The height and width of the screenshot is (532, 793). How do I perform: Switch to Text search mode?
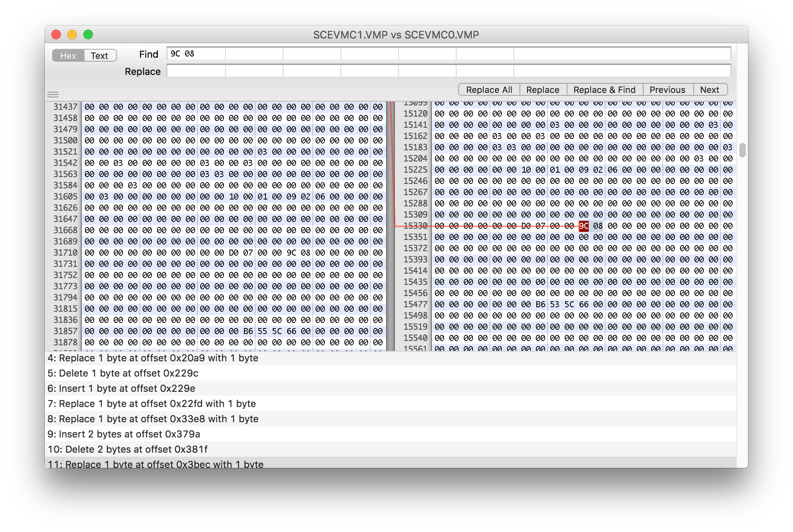pos(99,56)
